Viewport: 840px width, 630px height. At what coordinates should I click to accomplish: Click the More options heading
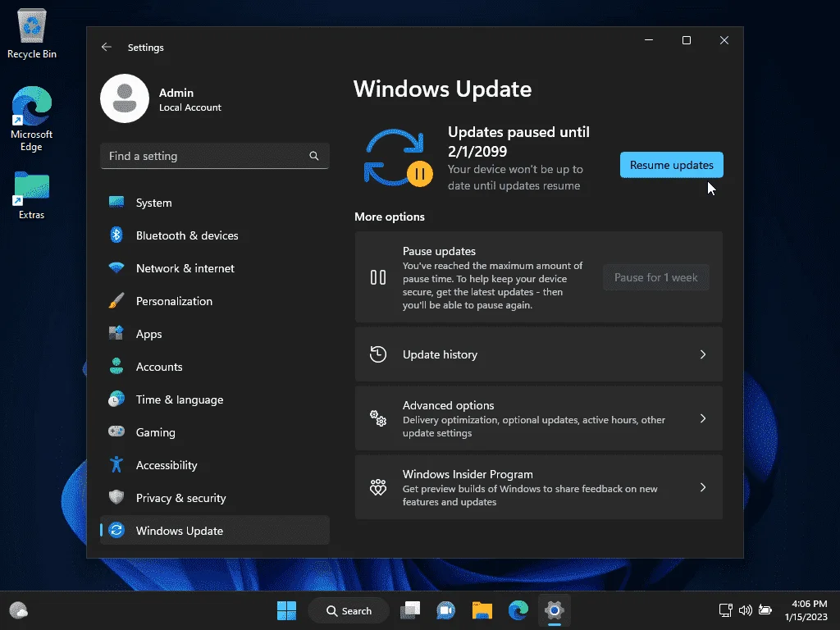pos(390,217)
